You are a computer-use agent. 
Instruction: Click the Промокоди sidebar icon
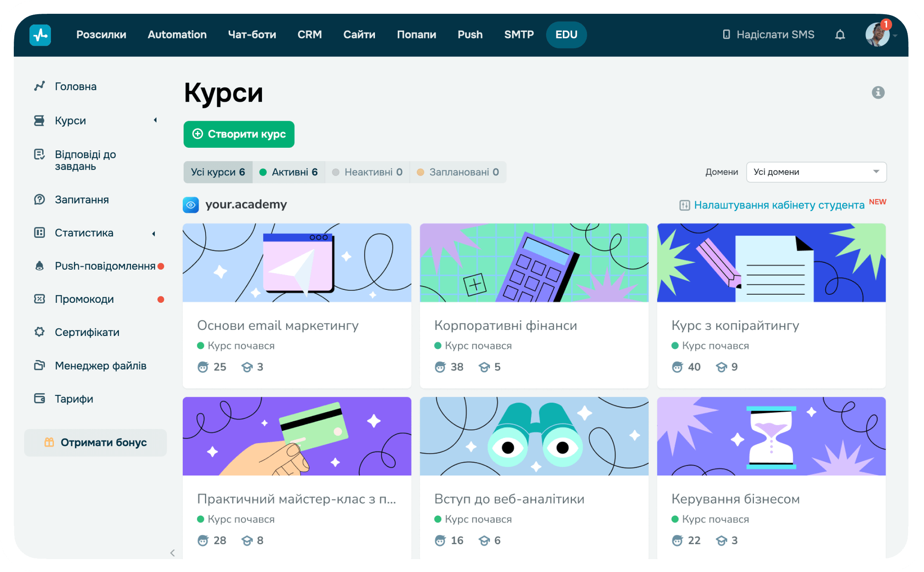40,299
